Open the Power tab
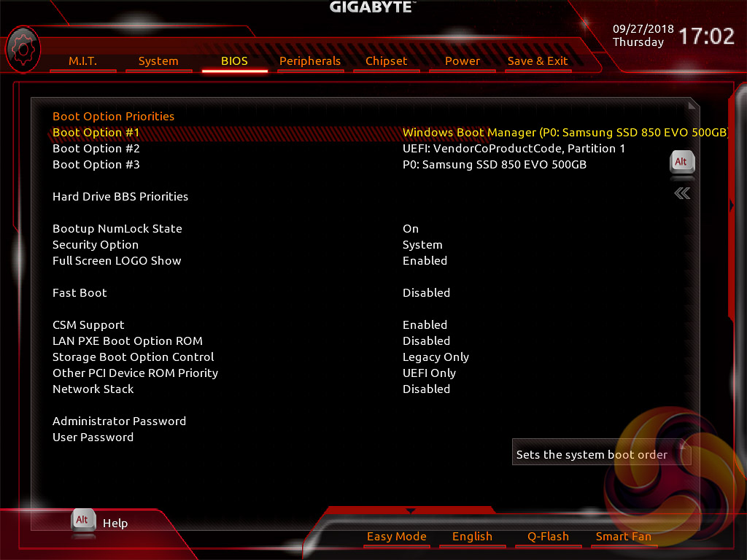 tap(462, 61)
